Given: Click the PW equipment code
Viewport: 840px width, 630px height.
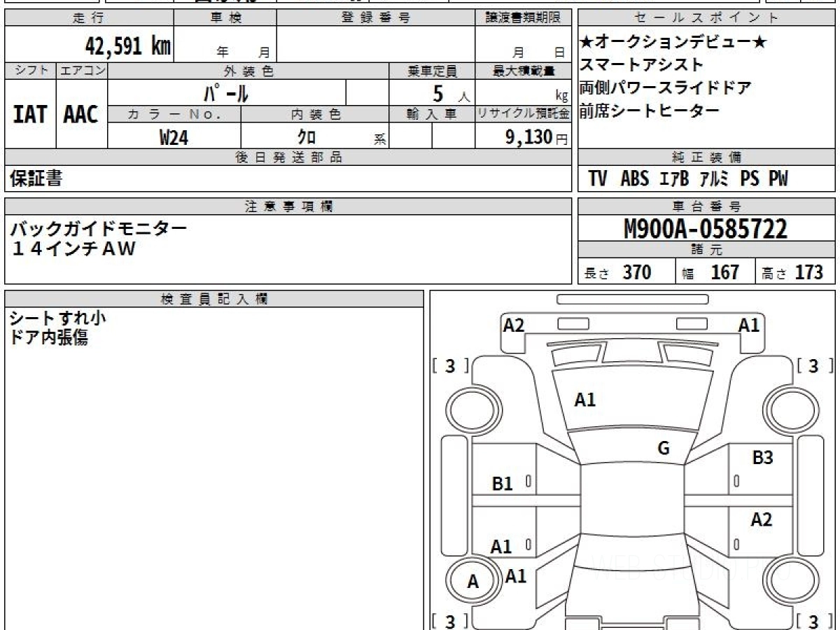Looking at the screenshot, I should tap(778, 179).
